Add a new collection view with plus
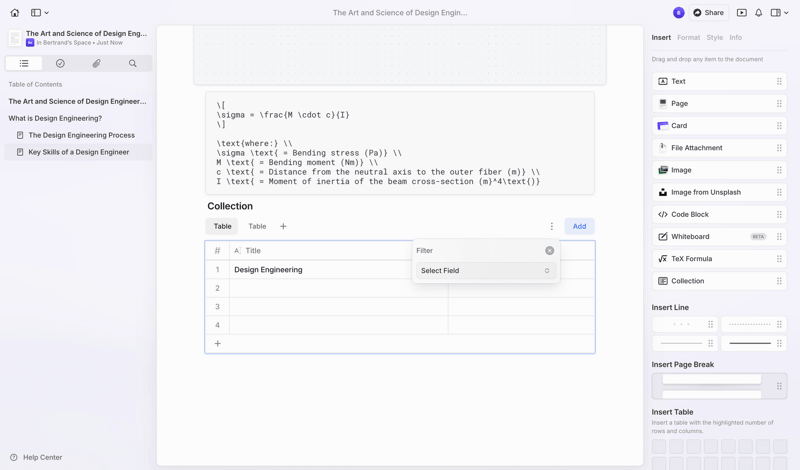Viewport: 800px width, 470px height. click(x=283, y=226)
